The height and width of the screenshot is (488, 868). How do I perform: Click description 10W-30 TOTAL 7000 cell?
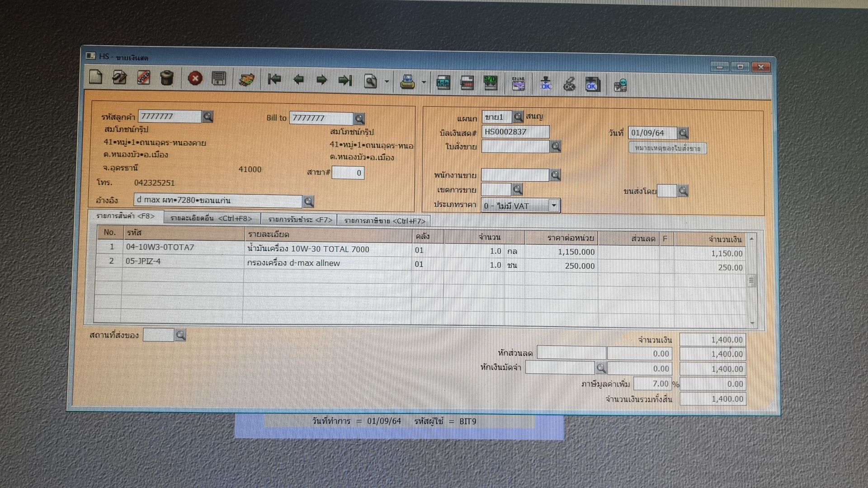(x=328, y=249)
